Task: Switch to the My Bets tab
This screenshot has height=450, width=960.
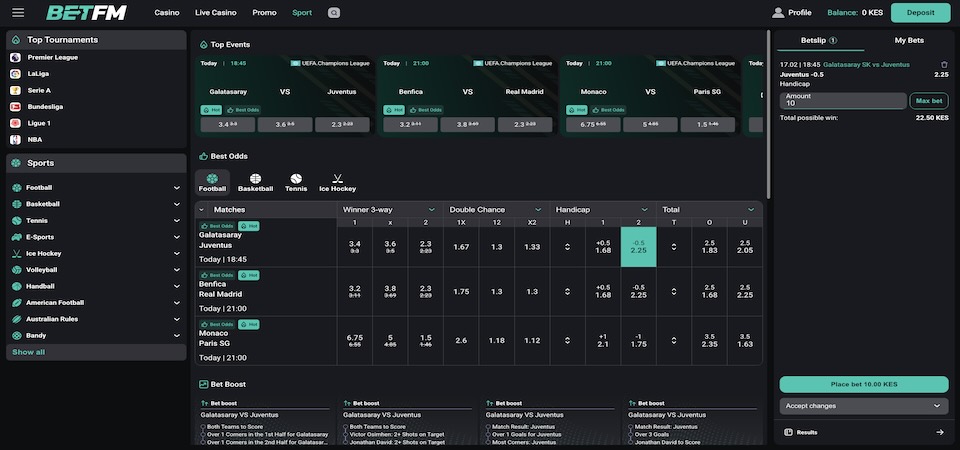Action: [x=909, y=40]
